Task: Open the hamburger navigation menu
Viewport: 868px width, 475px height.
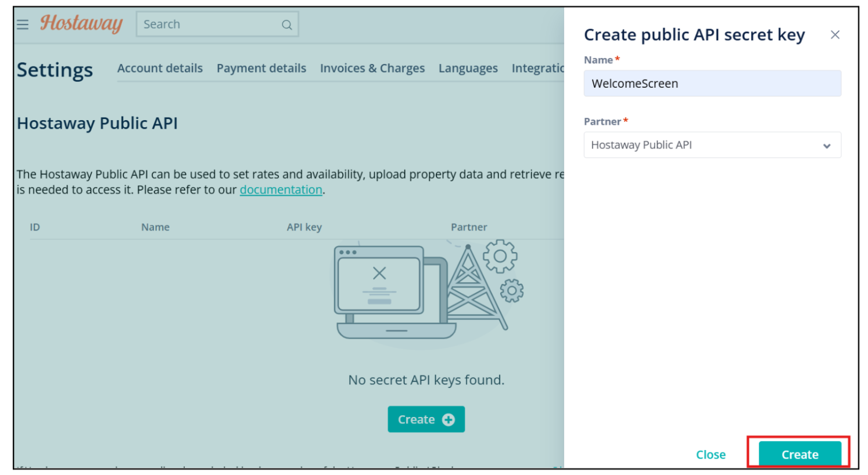Action: pyautogui.click(x=23, y=24)
